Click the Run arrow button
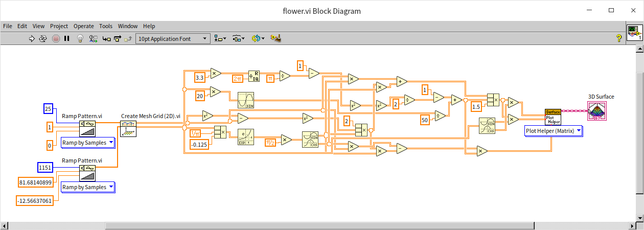Image resolution: width=644 pixels, height=230 pixels. point(32,38)
